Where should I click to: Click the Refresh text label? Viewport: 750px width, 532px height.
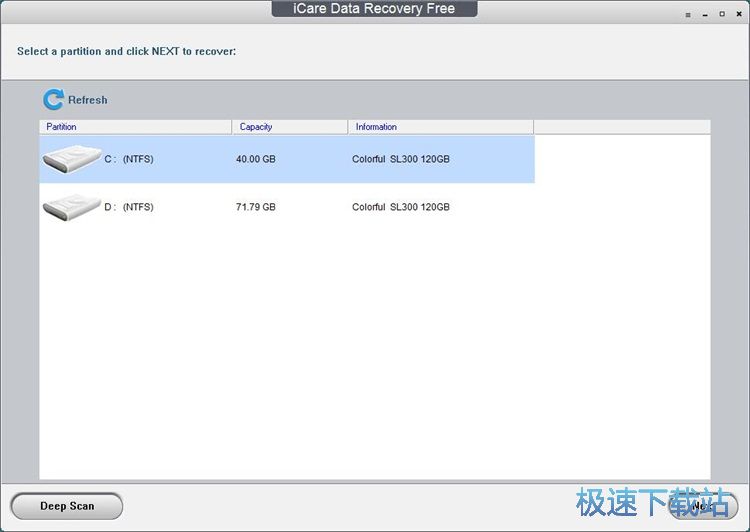[88, 100]
